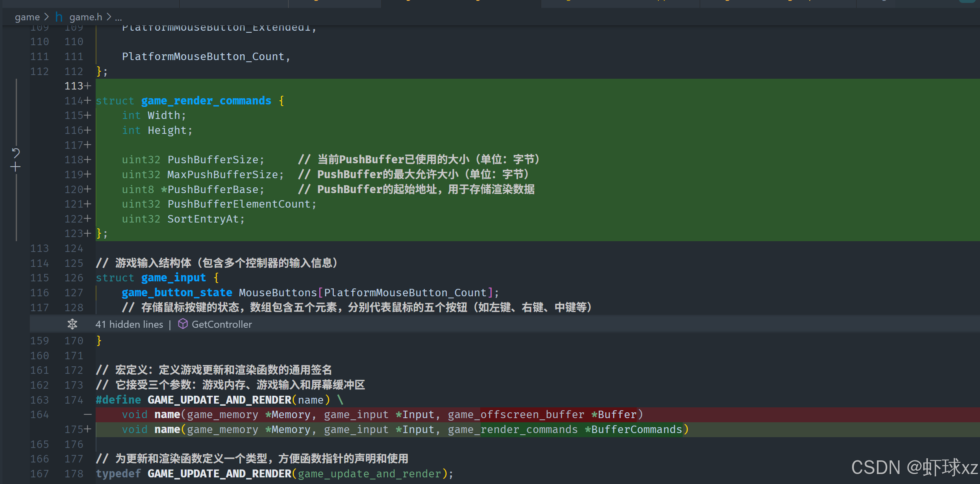Show the 41 hidden lines
Screen dimensions: 980x484
[129, 324]
